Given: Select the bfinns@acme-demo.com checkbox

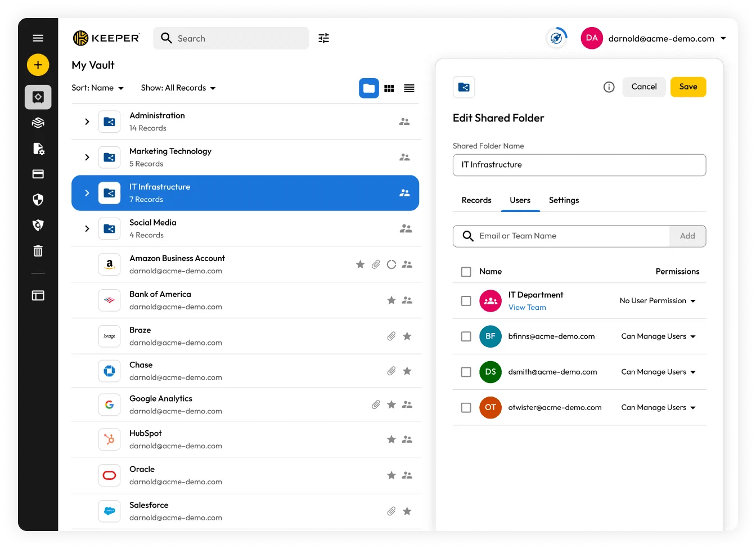Looking at the screenshot, I should [x=466, y=336].
